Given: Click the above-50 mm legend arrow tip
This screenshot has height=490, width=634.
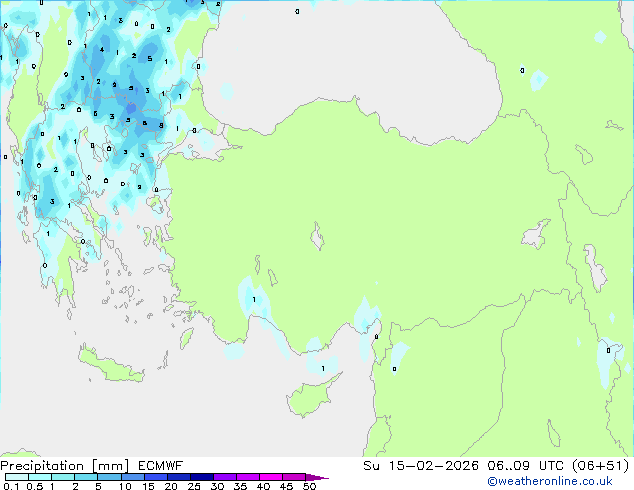Looking at the screenshot, I should click(317, 477).
